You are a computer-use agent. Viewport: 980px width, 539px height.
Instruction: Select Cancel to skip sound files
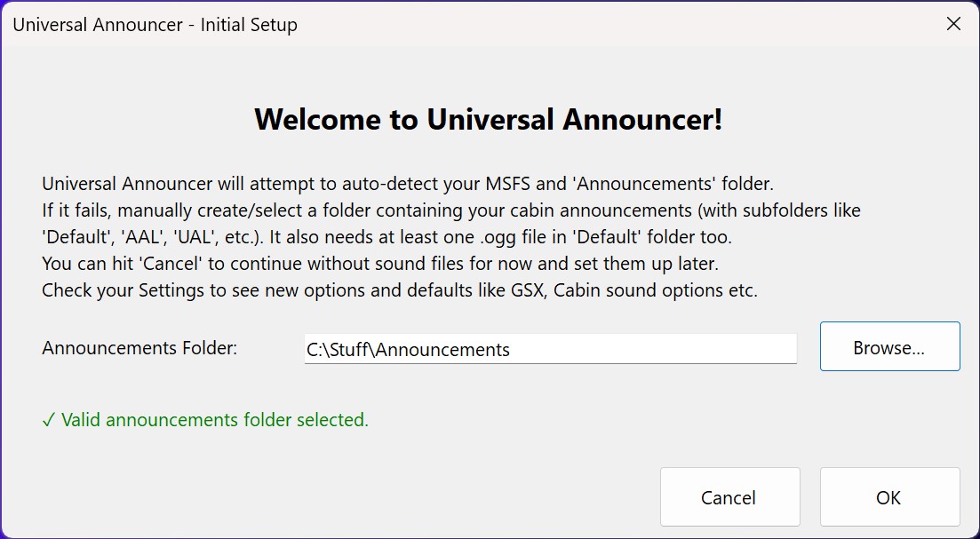click(x=729, y=497)
